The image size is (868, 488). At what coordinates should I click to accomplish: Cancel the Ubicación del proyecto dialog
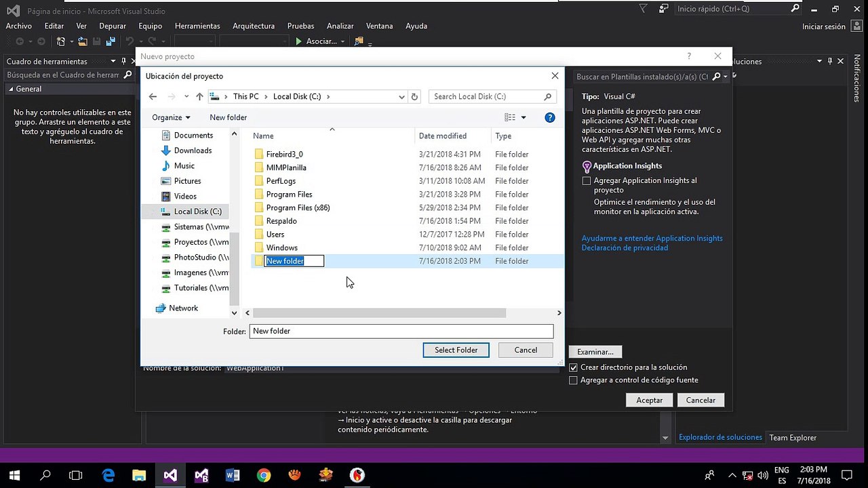pos(526,350)
